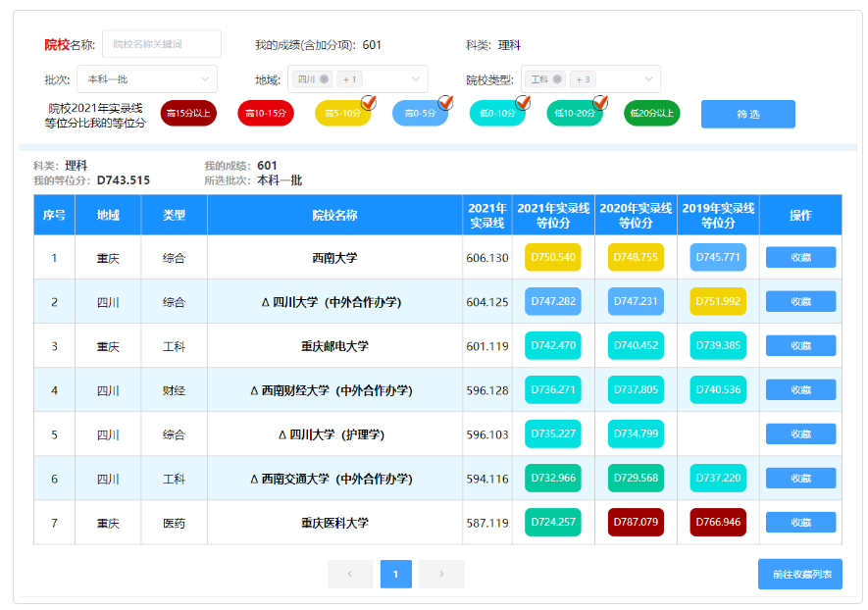Select the 重庆医科大学 school name

coord(334,523)
